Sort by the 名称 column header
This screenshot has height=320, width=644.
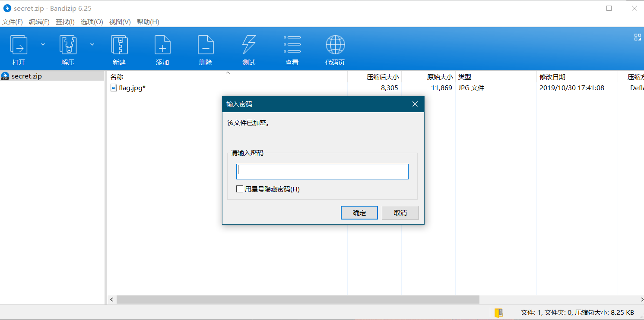[117, 77]
